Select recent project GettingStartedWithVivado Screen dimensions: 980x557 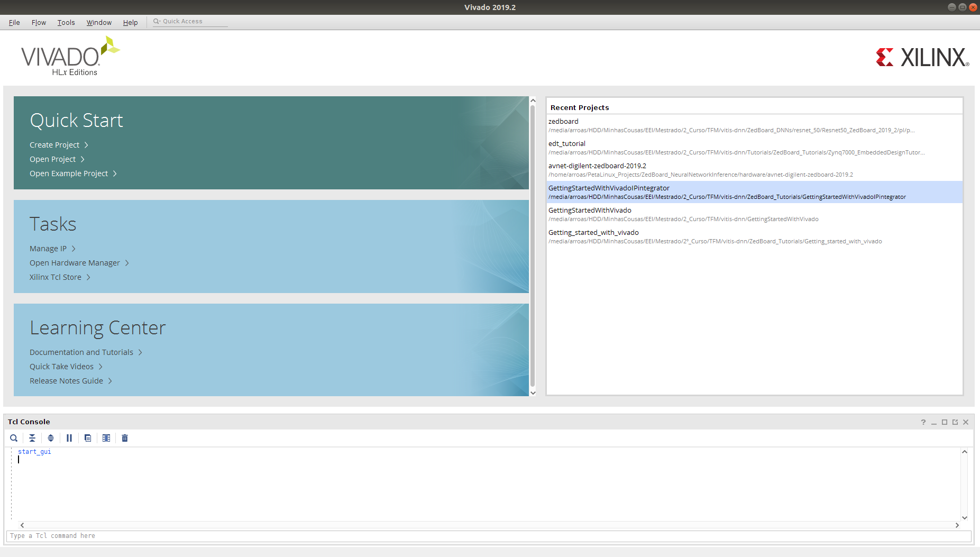coord(755,214)
